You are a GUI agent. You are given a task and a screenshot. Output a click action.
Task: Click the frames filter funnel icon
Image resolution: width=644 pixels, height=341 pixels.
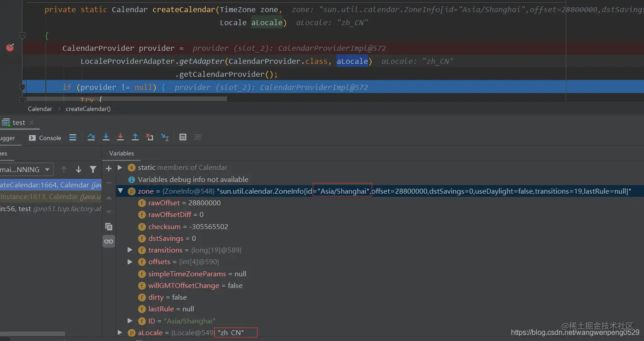(93, 169)
